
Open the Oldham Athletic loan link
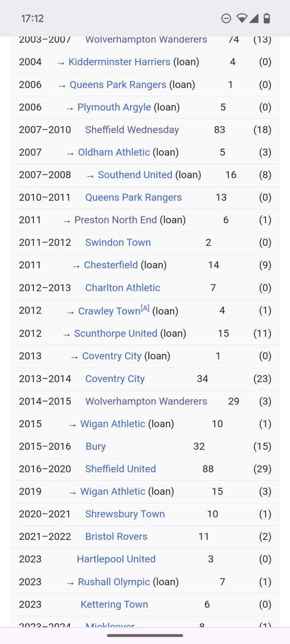coord(114,152)
